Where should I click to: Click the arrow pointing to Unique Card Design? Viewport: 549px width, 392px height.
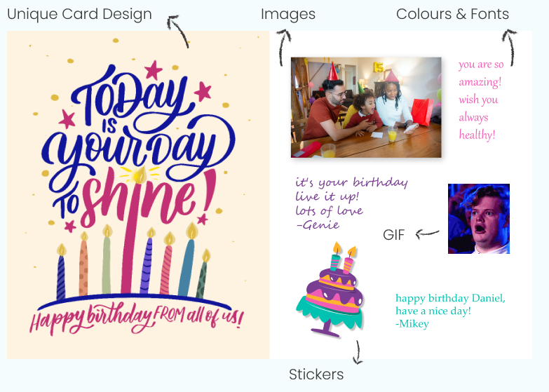tap(178, 31)
